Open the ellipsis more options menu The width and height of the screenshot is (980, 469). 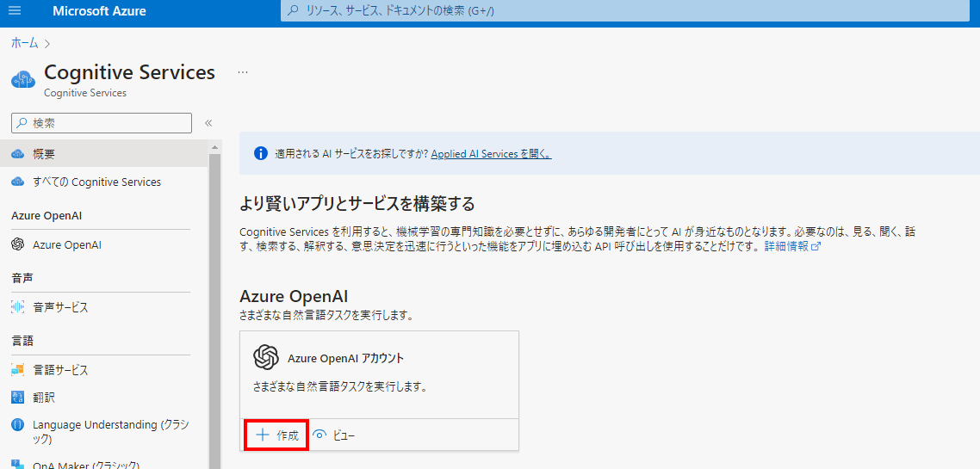243,72
